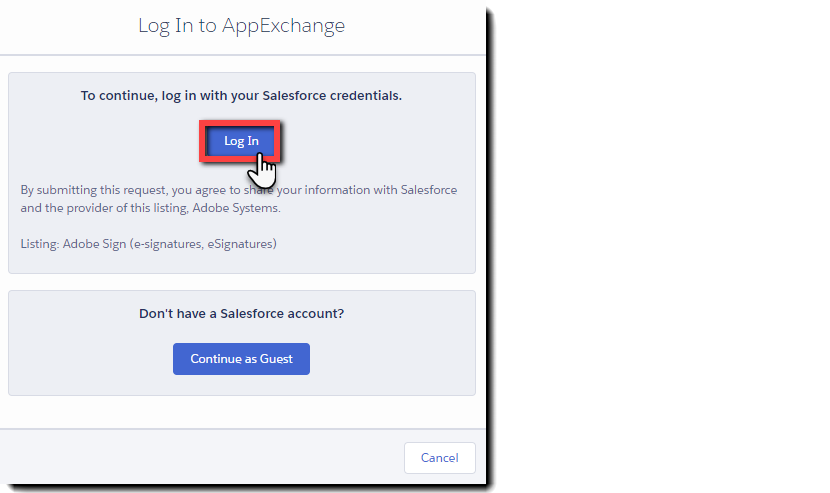
Task: Click the dialog footer area beside Cancel
Action: [200, 457]
